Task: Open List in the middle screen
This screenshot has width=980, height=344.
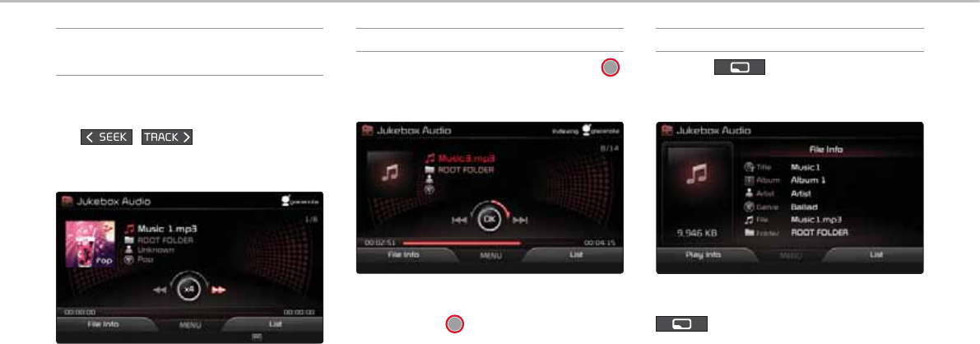Action: 576,254
